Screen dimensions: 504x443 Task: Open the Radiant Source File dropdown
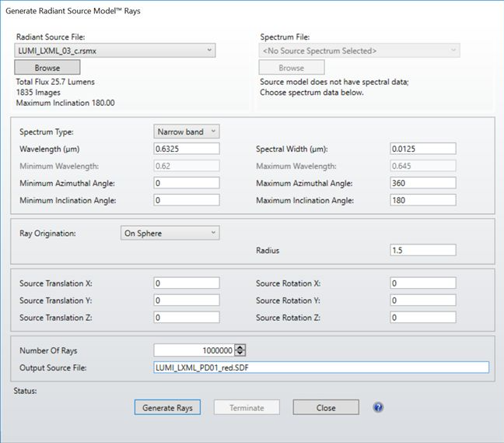[x=115, y=51]
